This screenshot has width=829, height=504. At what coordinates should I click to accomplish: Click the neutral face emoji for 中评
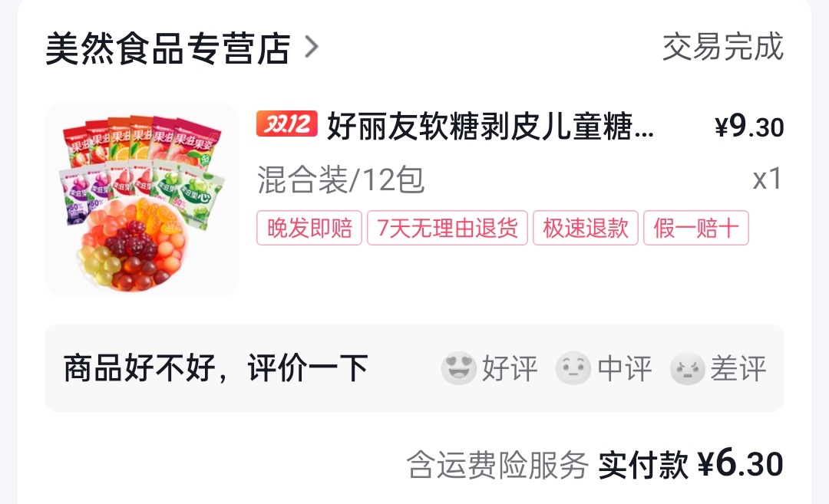pyautogui.click(x=573, y=368)
